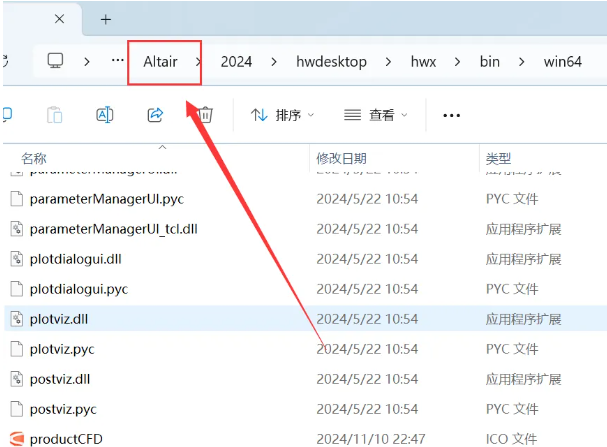Go to the Altair folder in breadcrumb
The image size is (607, 447).
[160, 62]
